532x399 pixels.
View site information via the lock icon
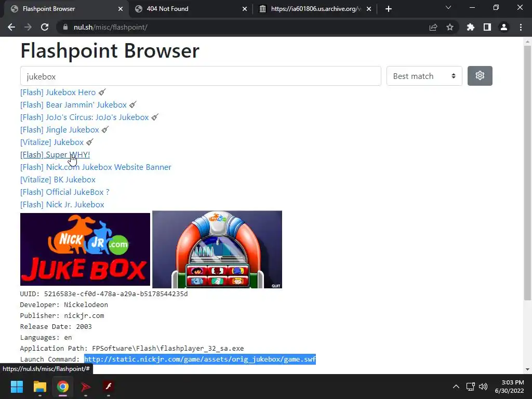(65, 27)
